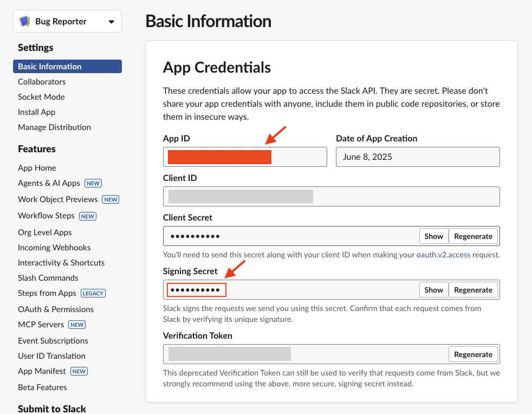Show the Client Secret value
Viewport: 532px width, 414px height.
coord(433,236)
